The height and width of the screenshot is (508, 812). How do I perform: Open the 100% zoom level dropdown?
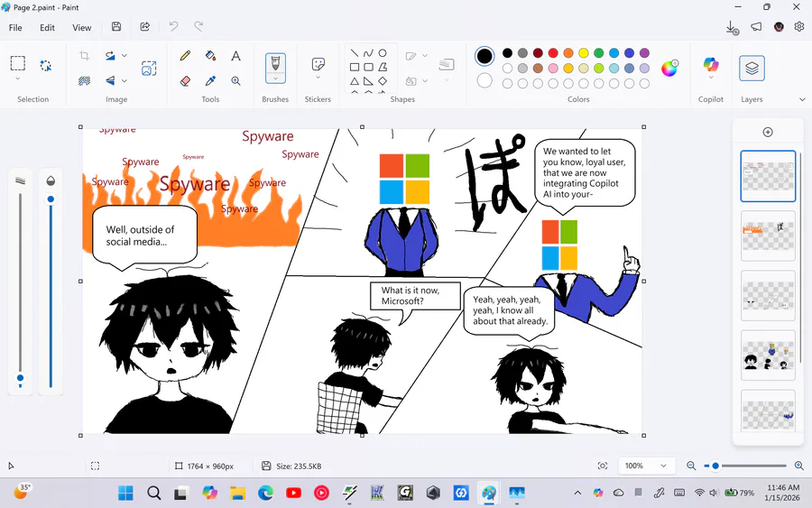coord(646,466)
